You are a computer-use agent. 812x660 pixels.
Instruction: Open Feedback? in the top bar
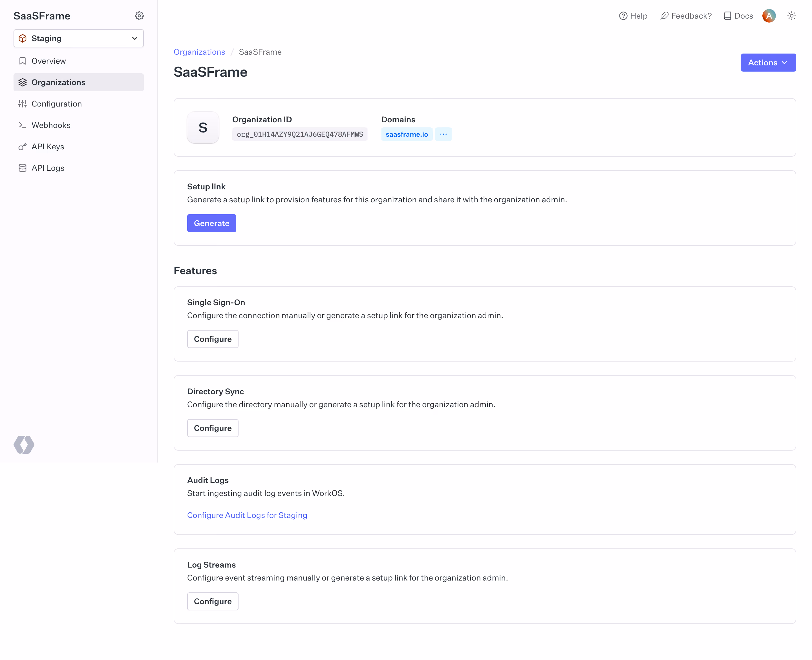point(686,15)
